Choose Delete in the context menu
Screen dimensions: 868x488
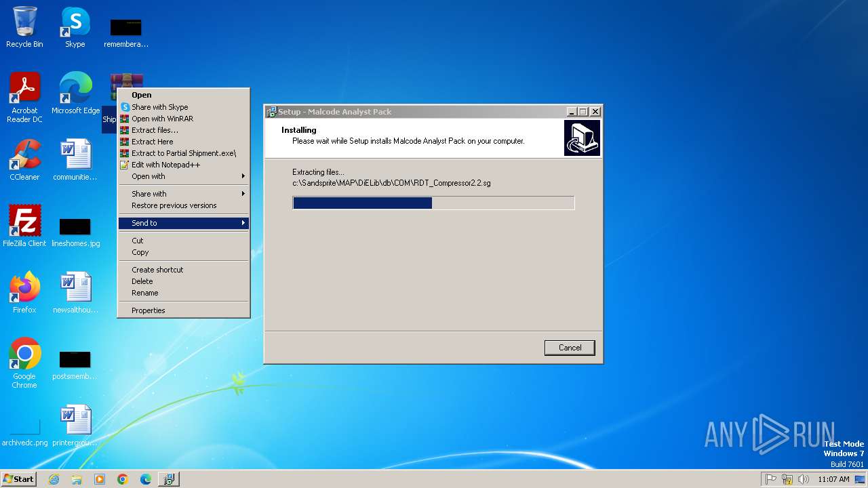click(184, 281)
